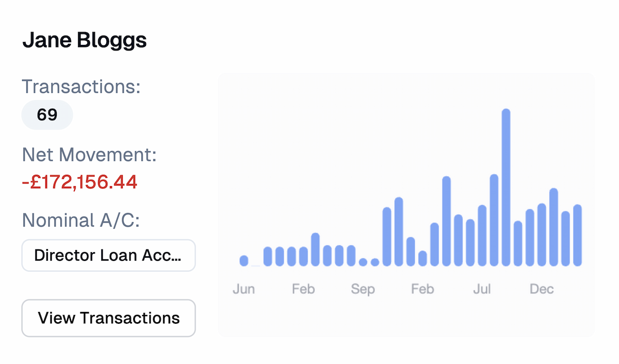Click the Transactions: field label
Image resolution: width=619 pixels, height=364 pixels.
(x=81, y=87)
